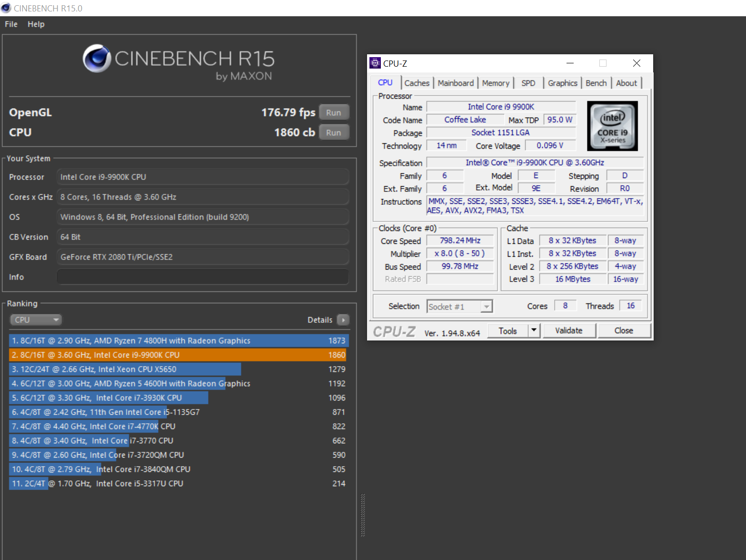Click the GFX Board field GeForce RTX 2080 Ti
This screenshot has width=746, height=560.
203,257
